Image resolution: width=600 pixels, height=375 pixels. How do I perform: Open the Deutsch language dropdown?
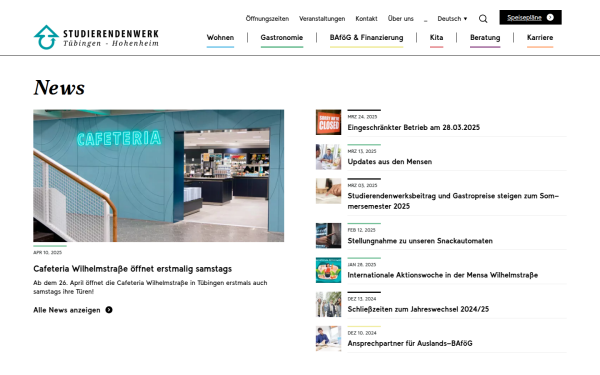pyautogui.click(x=452, y=18)
